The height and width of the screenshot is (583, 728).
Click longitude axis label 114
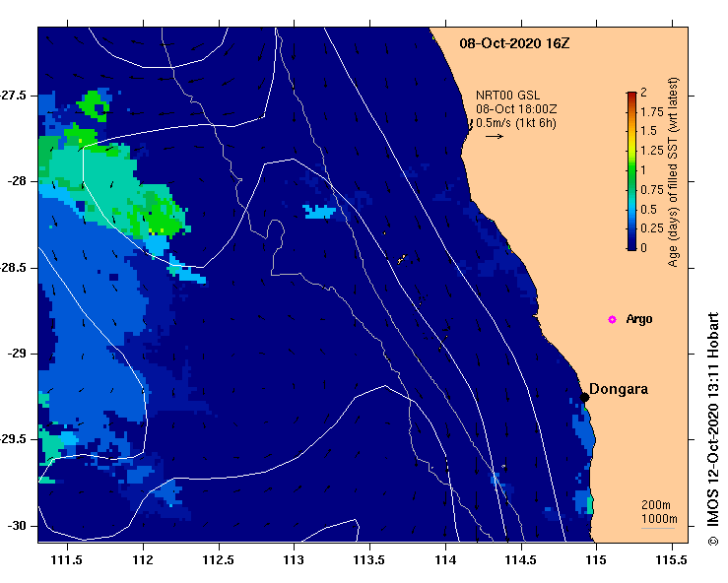tap(445, 559)
